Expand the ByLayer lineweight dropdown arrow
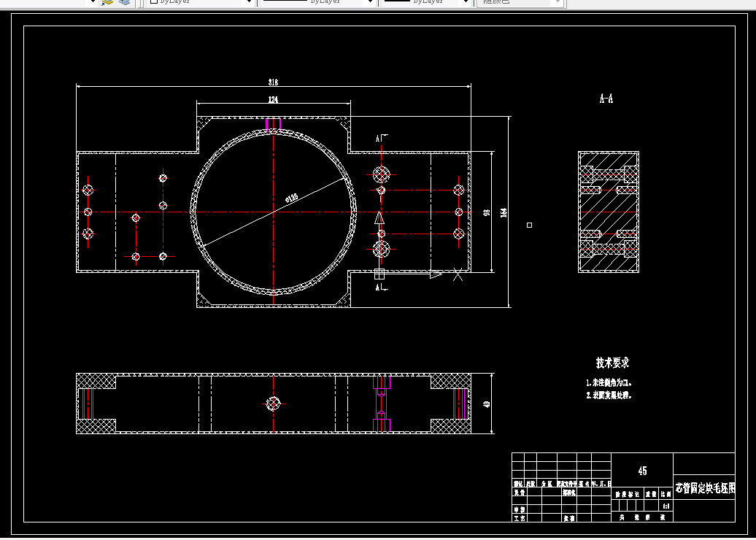This screenshot has height=540, width=756. pyautogui.click(x=466, y=2)
